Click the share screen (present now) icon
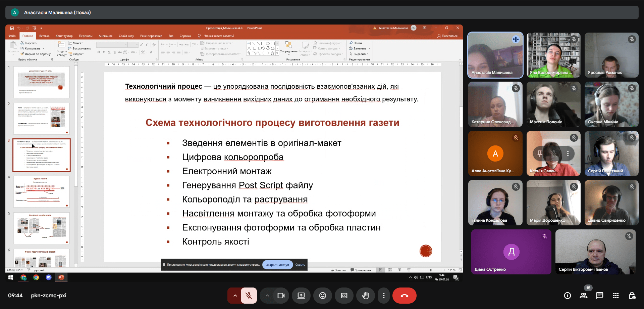This screenshot has height=309, width=644. (x=301, y=296)
